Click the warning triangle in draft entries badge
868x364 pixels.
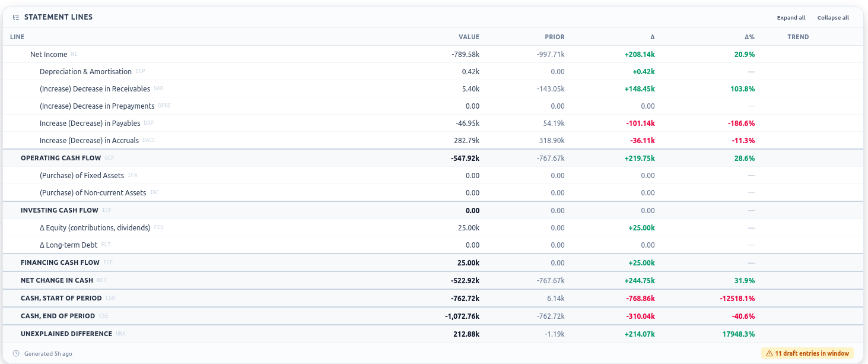pyautogui.click(x=770, y=353)
